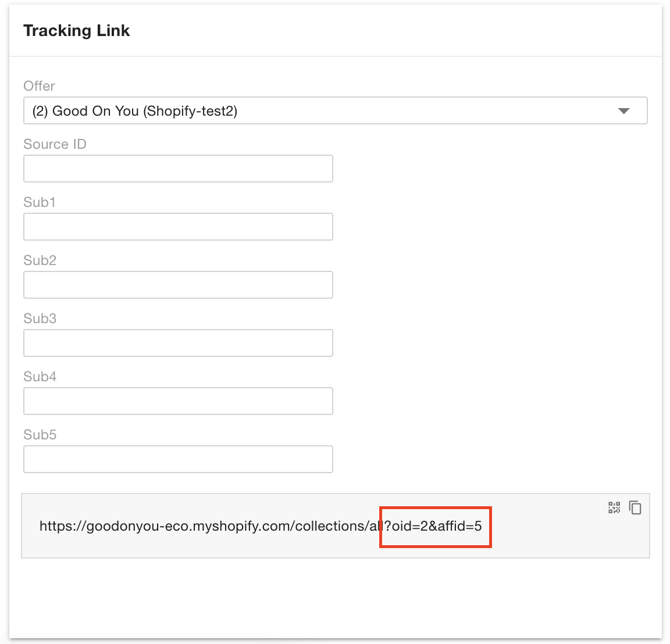Viewport: 670px width, 644px height.
Task: Focus the Source ID input field
Action: pyautogui.click(x=178, y=169)
